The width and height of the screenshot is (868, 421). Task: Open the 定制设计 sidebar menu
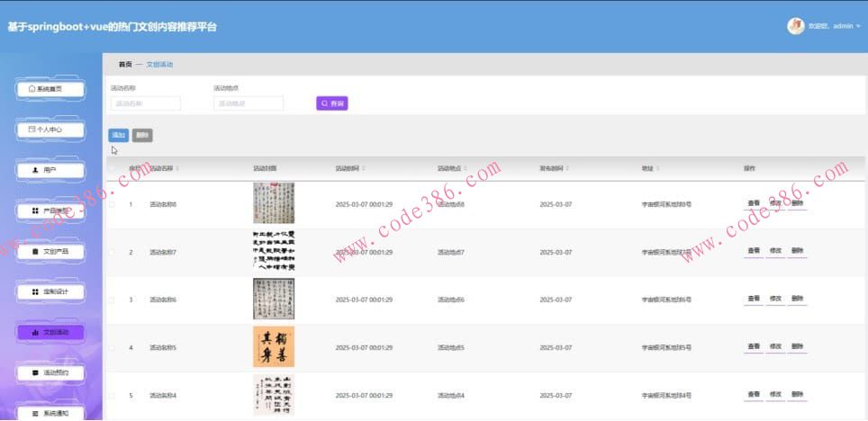click(x=50, y=291)
